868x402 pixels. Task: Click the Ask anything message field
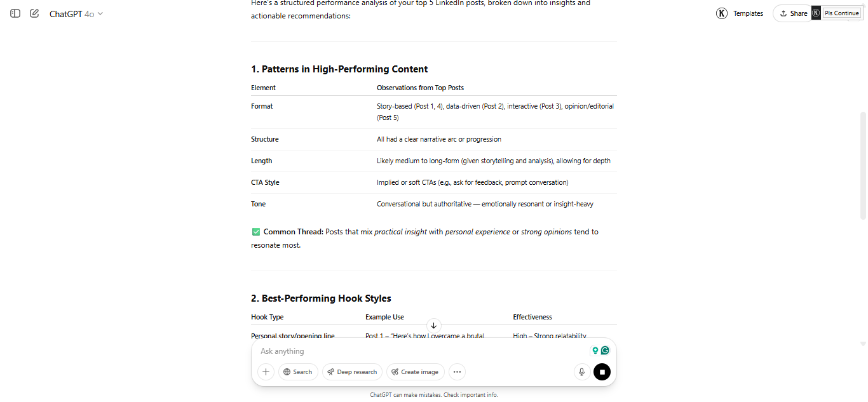click(x=419, y=351)
